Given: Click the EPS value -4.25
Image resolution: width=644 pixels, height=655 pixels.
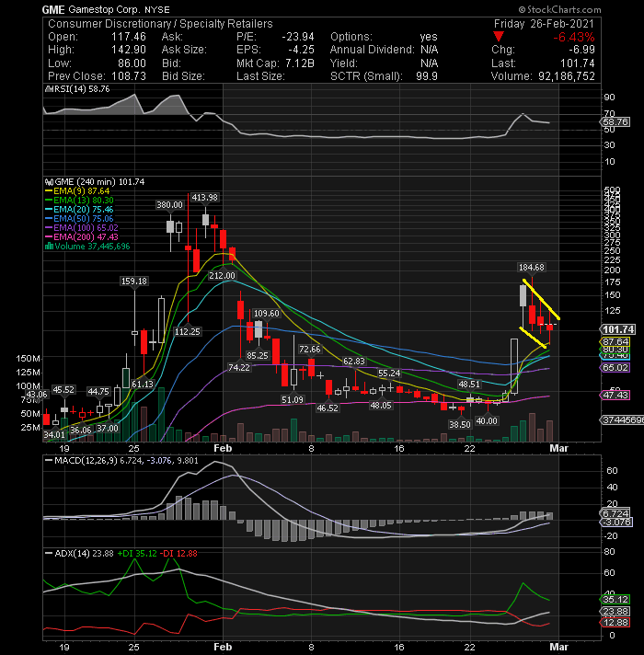Looking at the screenshot, I should click(x=301, y=50).
